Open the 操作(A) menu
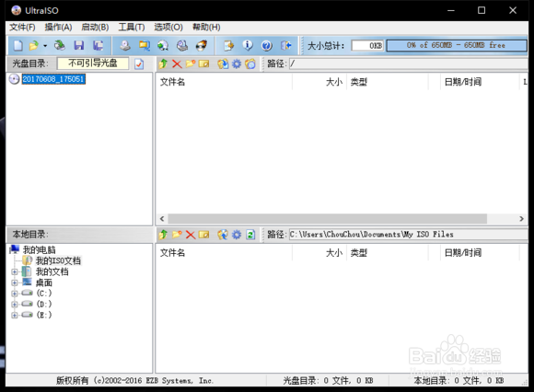 click(58, 28)
